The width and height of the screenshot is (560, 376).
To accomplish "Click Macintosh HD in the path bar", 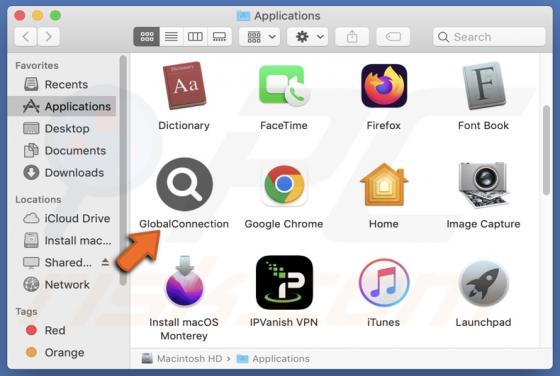I will (182, 359).
